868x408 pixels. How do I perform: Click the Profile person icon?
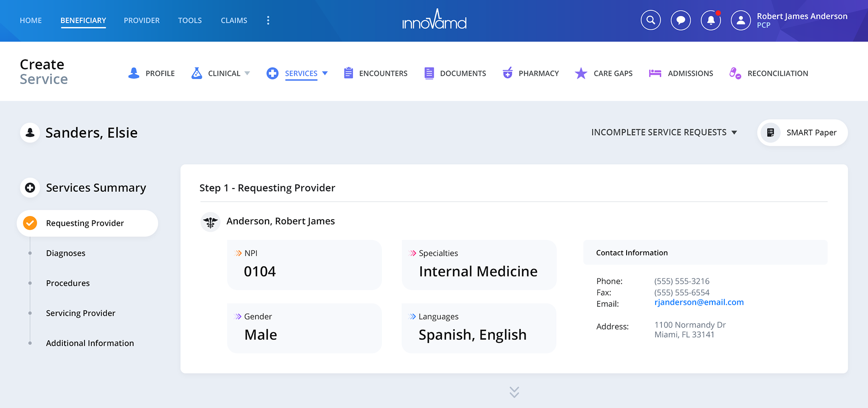134,73
